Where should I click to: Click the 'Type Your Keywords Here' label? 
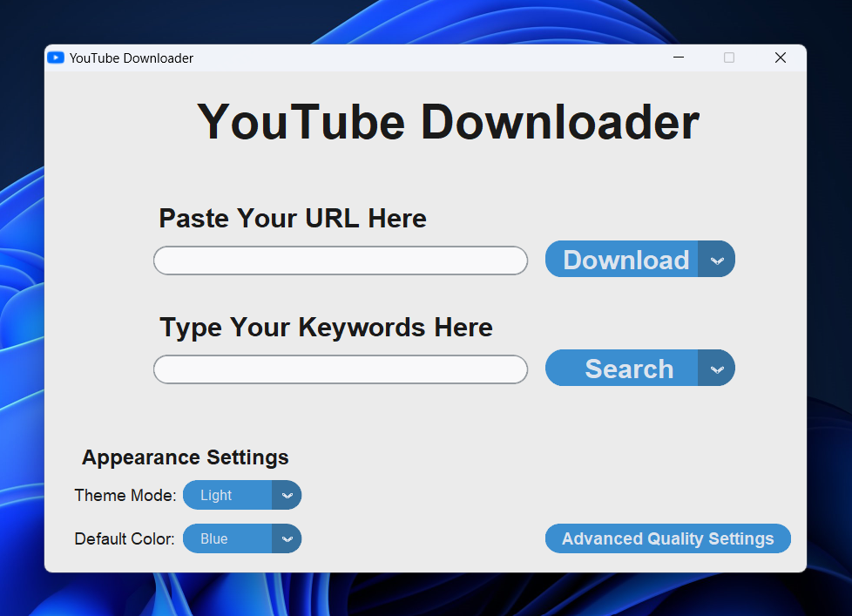click(326, 328)
